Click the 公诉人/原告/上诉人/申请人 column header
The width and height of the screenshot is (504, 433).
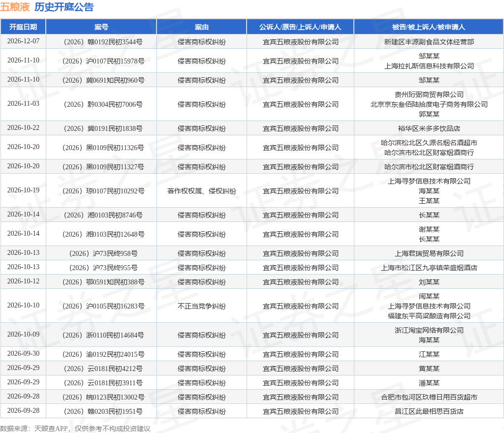point(300,27)
